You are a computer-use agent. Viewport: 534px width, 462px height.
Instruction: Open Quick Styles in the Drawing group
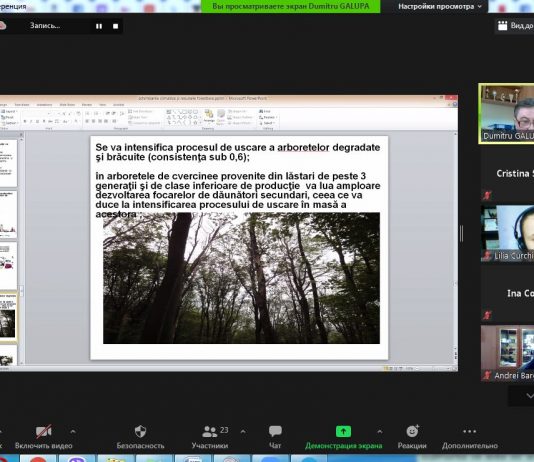click(221, 116)
